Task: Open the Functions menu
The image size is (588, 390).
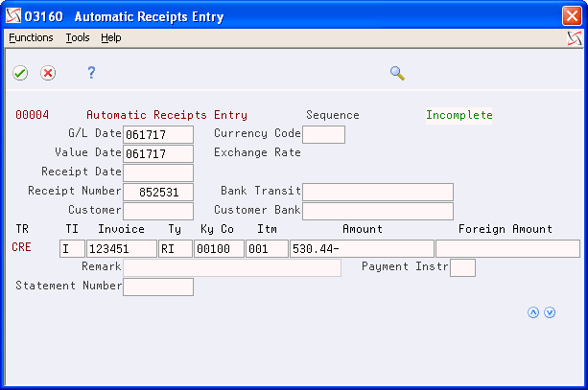Action: click(x=31, y=37)
